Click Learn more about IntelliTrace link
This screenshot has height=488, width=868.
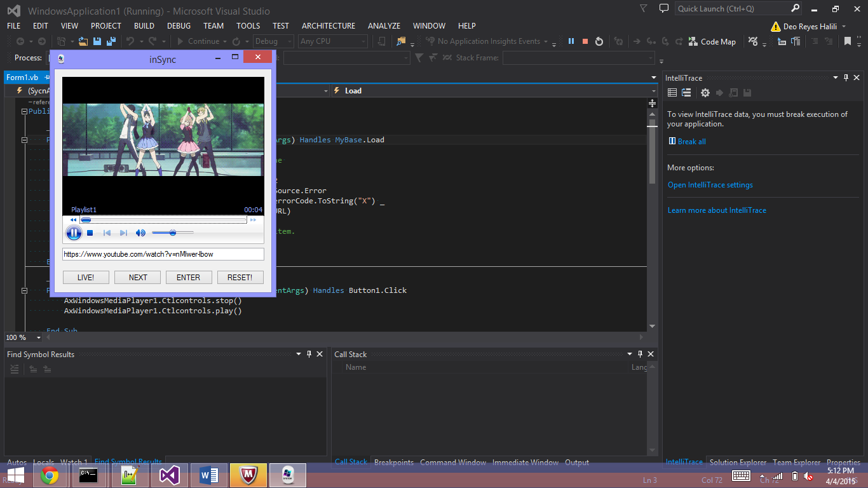(717, 210)
